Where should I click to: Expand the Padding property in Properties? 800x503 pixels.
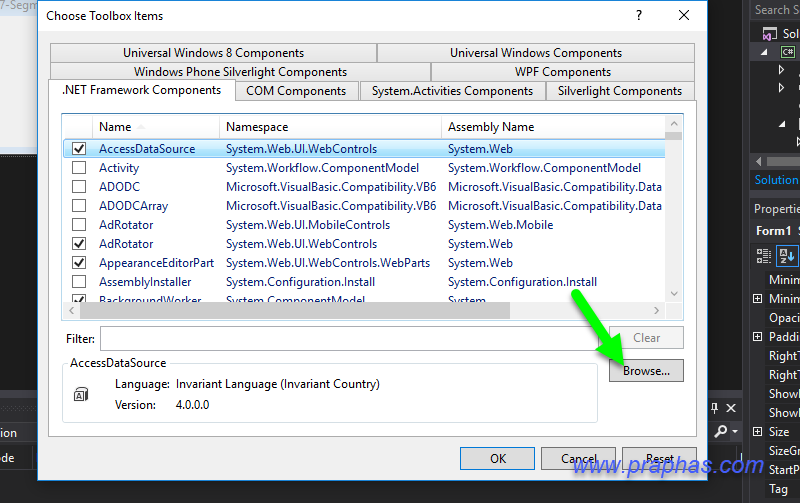[x=758, y=337]
